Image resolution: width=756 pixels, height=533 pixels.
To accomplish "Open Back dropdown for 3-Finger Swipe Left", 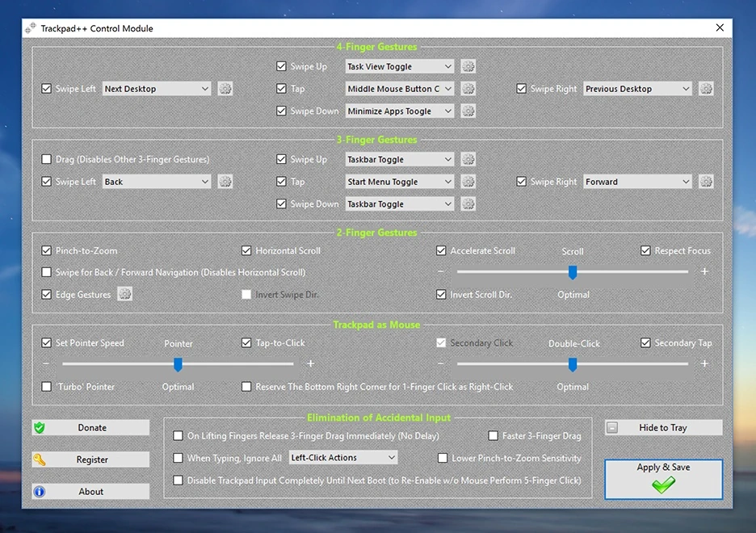I will pyautogui.click(x=157, y=182).
